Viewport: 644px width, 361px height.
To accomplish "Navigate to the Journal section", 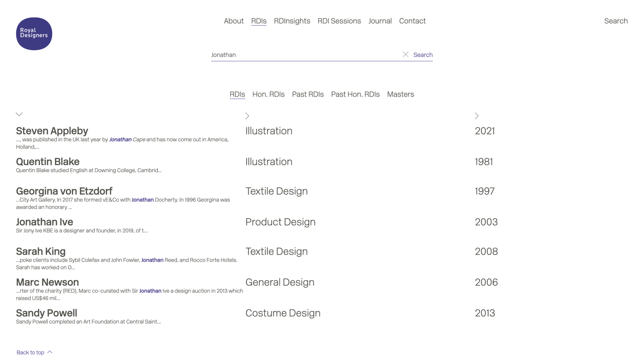I will pyautogui.click(x=380, y=21).
